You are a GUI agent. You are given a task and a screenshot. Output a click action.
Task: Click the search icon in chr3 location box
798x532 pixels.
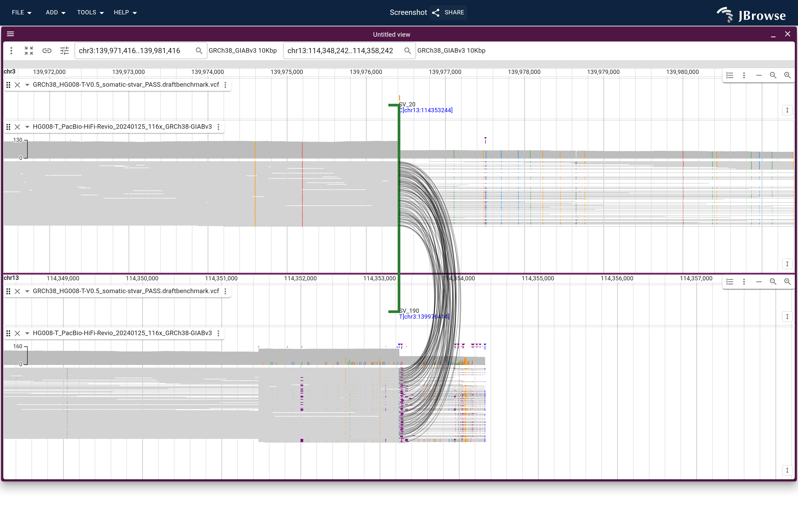pos(199,51)
